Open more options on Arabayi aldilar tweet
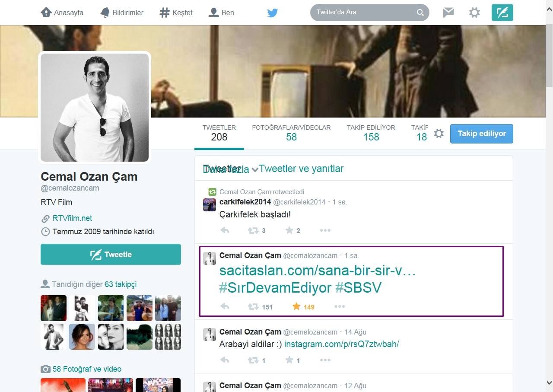The image size is (553, 392). (325, 360)
